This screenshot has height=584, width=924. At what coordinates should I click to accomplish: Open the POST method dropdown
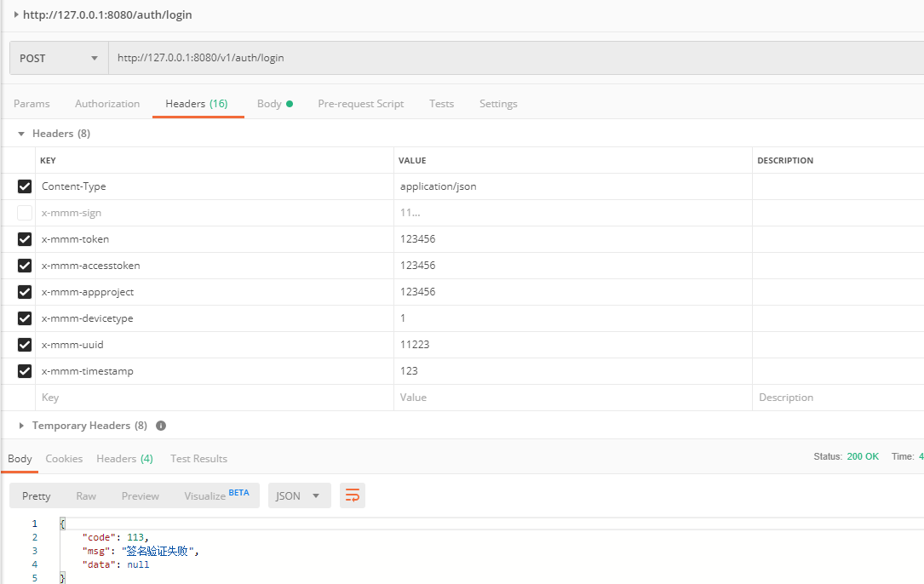point(59,59)
